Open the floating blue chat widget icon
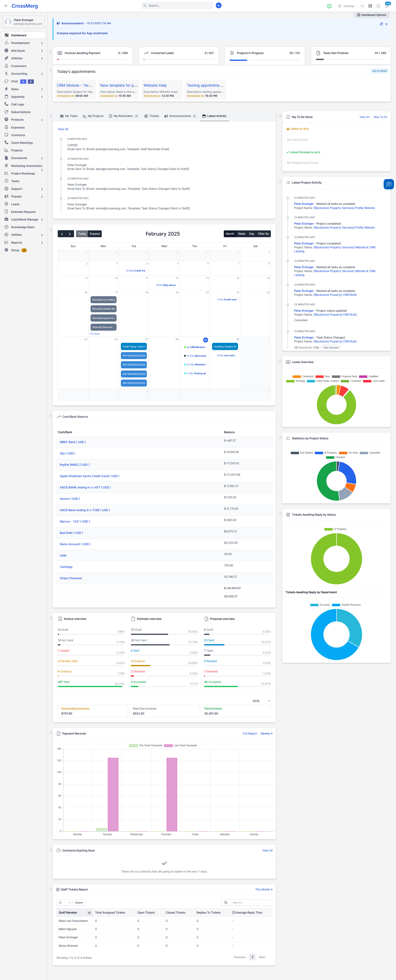 point(388,184)
